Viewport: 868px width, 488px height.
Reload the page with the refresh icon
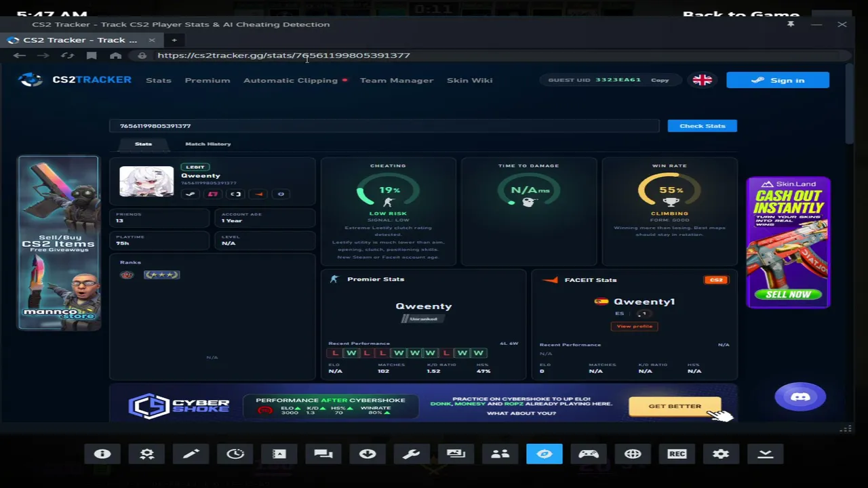coord(67,56)
